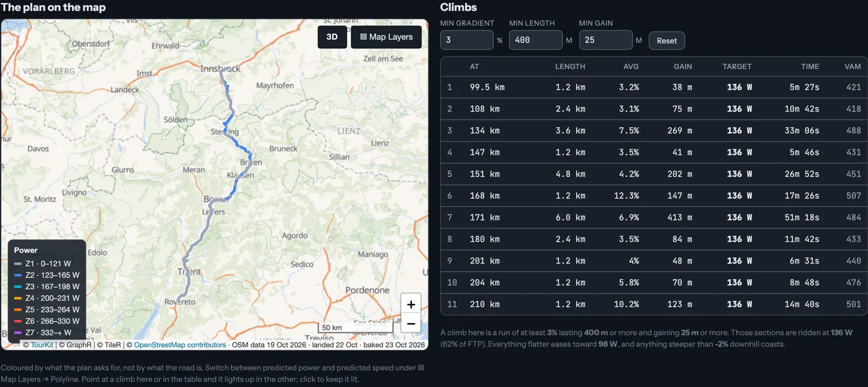Click the VAM value 451
868x387 pixels.
click(854, 174)
